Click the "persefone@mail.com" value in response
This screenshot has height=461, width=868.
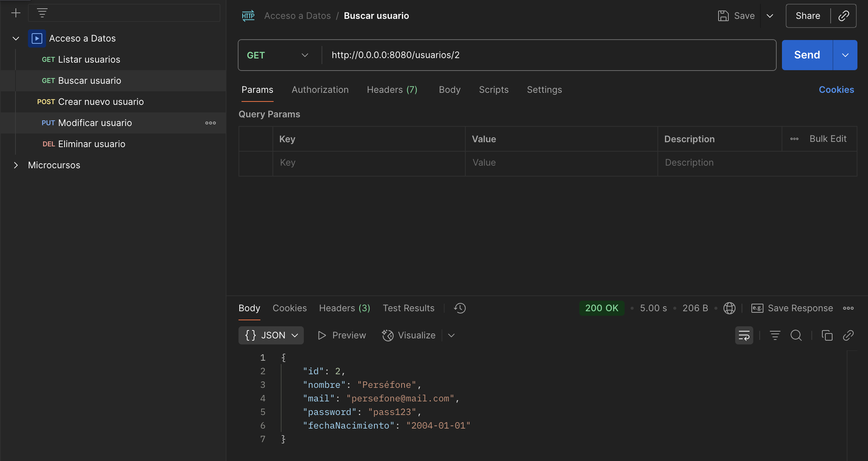click(x=400, y=398)
